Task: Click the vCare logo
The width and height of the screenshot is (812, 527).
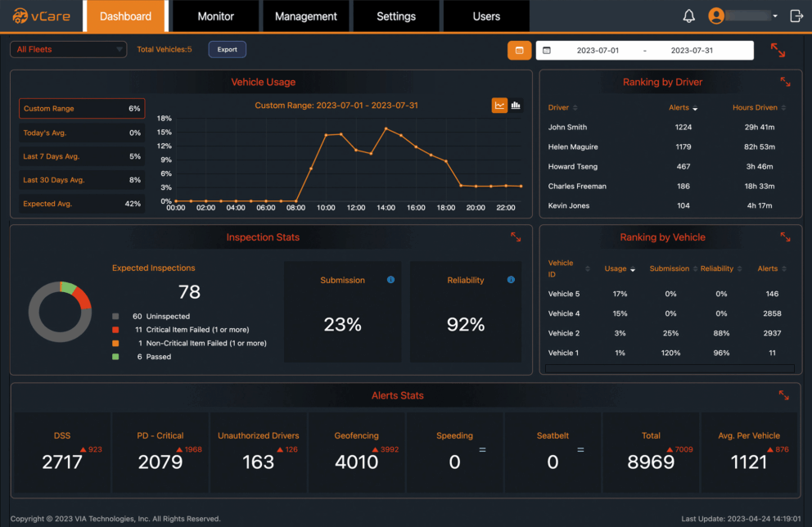Action: coord(39,15)
